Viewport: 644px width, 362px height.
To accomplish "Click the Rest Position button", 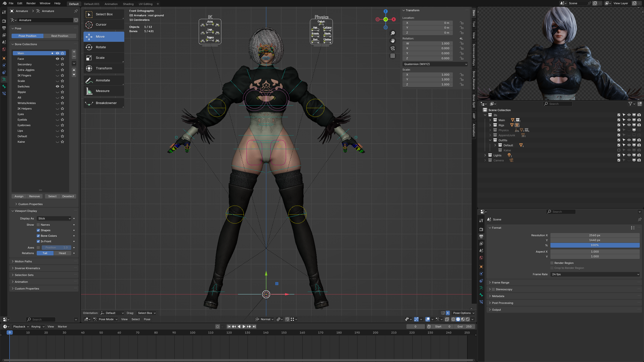I will [x=60, y=36].
